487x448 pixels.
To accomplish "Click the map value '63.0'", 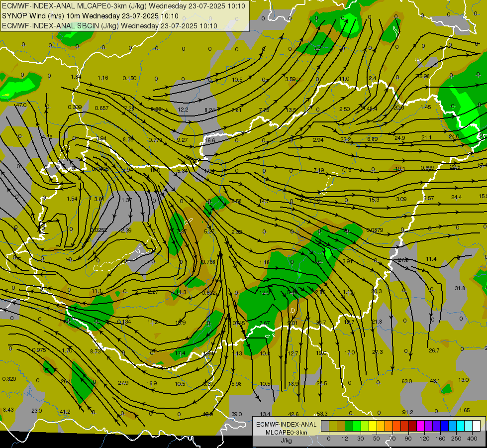I will coord(406,381).
